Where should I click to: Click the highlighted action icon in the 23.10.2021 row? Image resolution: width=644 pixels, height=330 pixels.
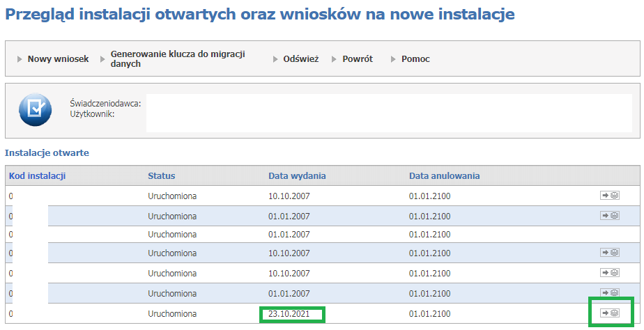[x=609, y=313]
